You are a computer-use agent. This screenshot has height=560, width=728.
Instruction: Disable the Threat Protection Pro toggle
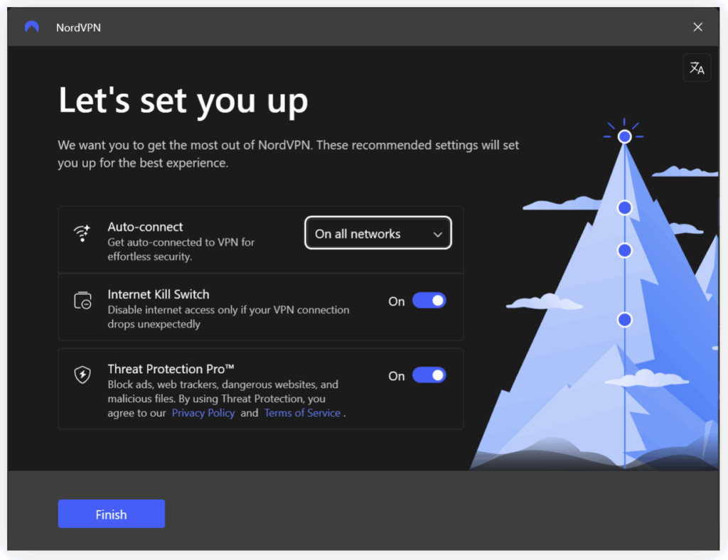429,375
